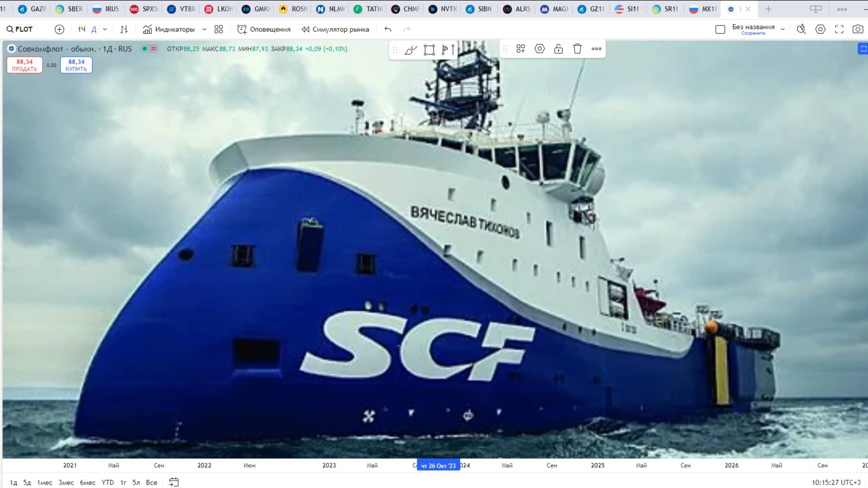Click the undo arrow

(x=388, y=29)
